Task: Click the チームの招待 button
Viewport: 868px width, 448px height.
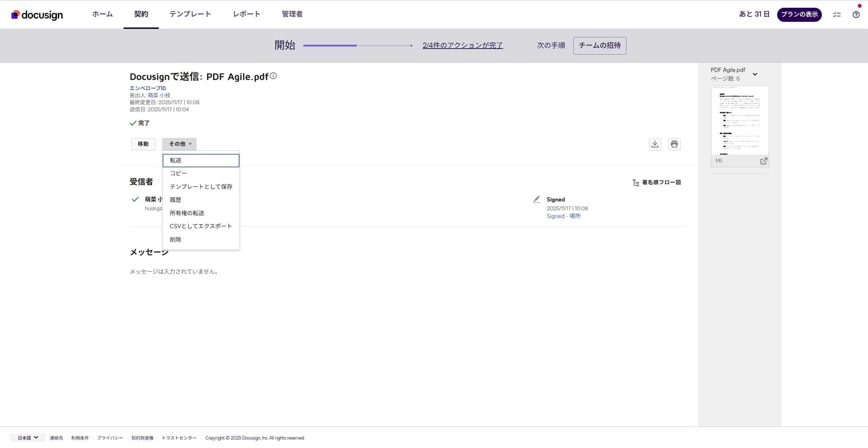Action: pyautogui.click(x=599, y=45)
